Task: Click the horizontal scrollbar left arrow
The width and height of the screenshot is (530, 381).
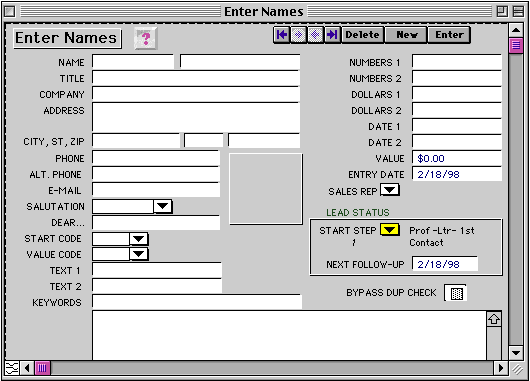Action: (27, 368)
